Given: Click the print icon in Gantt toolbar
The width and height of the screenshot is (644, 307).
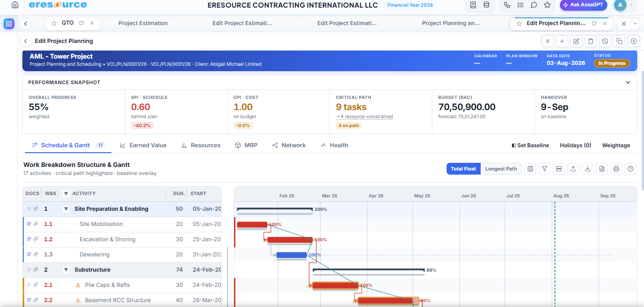Looking at the screenshot, I should (x=616, y=169).
